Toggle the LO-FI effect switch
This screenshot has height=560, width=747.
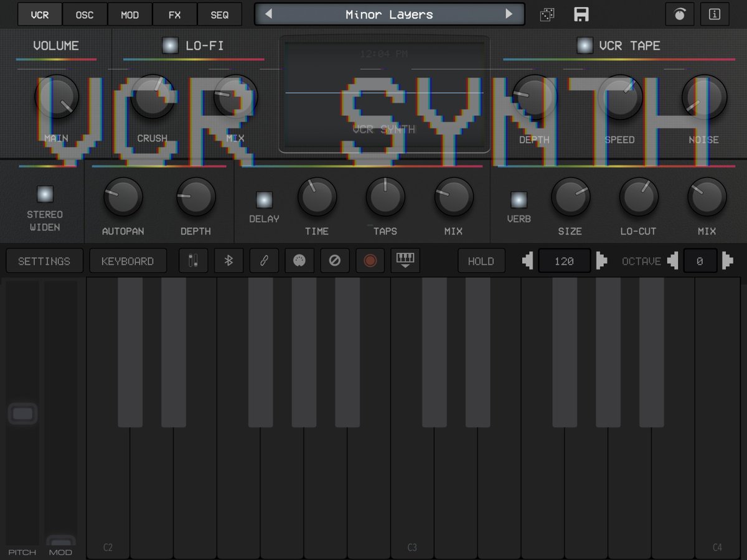(x=170, y=45)
